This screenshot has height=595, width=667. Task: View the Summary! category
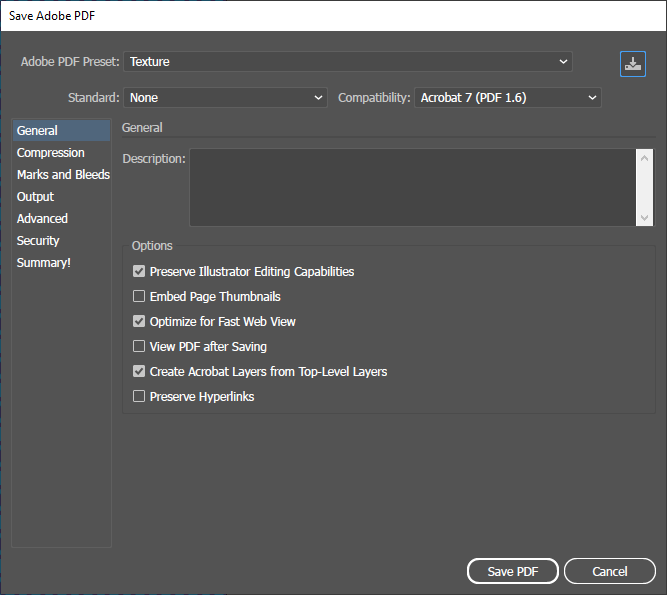click(x=61, y=263)
